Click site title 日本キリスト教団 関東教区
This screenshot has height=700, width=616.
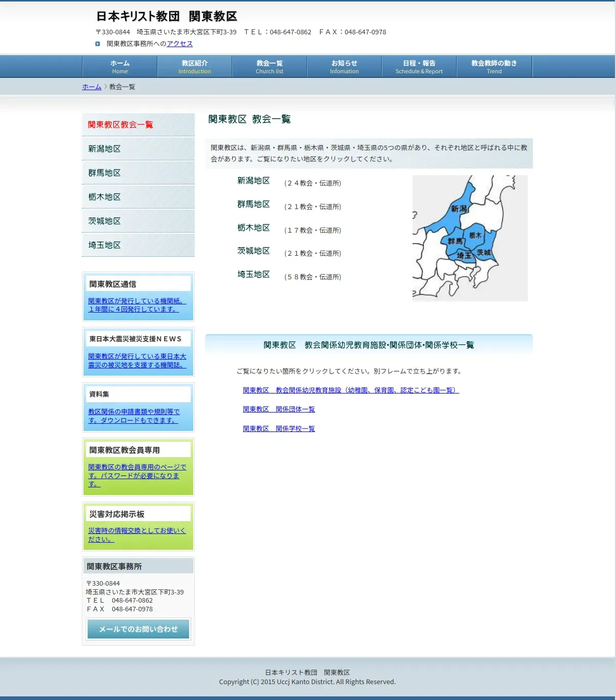167,16
